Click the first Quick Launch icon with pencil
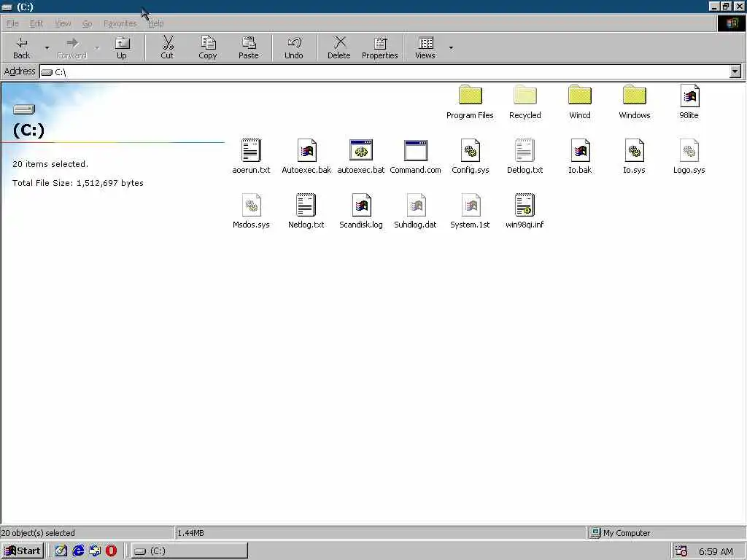Image resolution: width=747 pixels, height=560 pixels. 61,551
